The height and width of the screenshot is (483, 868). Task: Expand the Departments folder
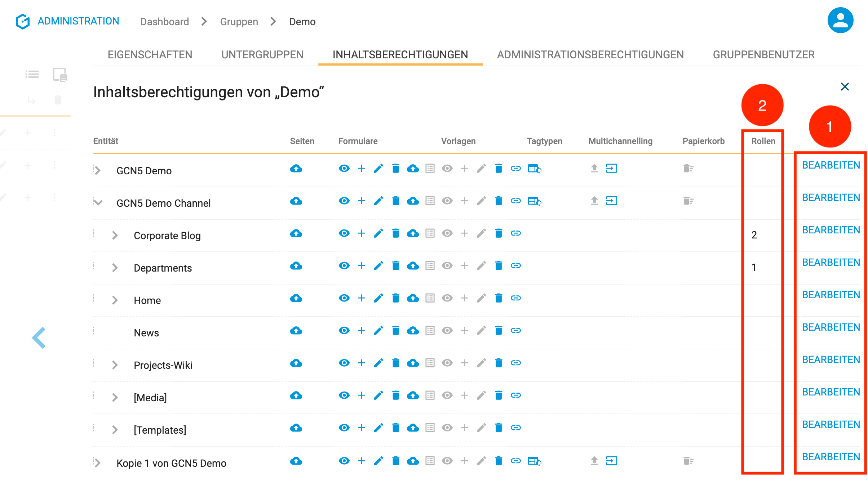pos(115,268)
